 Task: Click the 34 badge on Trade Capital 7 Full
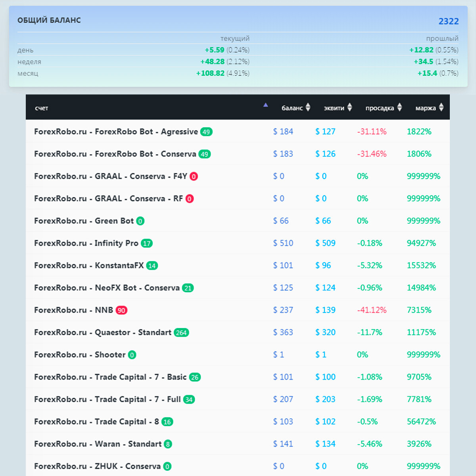click(x=189, y=399)
